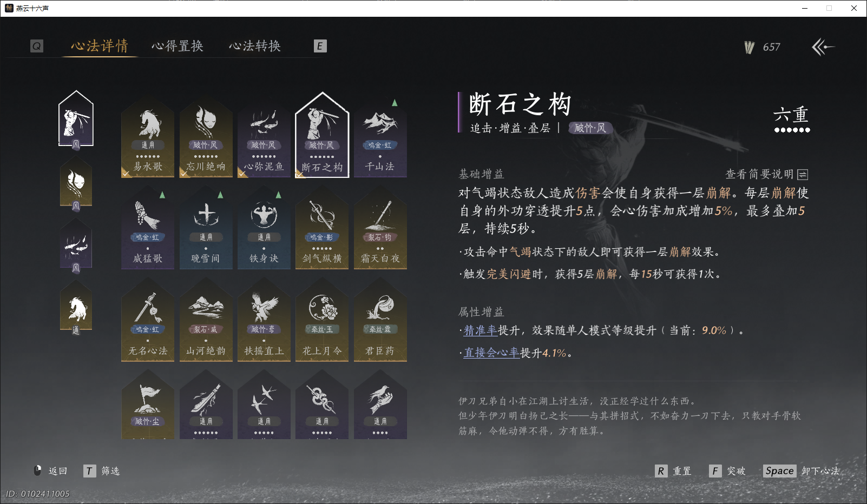The width and height of the screenshot is (867, 504).
Task: Open 查看简要说明 brief description toggle
Action: [x=766, y=174]
